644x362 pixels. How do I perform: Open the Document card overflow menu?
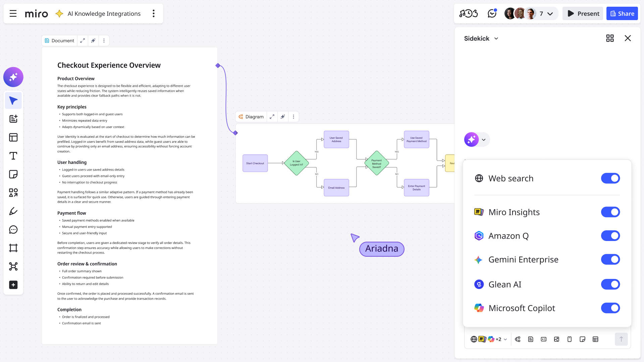point(104,40)
